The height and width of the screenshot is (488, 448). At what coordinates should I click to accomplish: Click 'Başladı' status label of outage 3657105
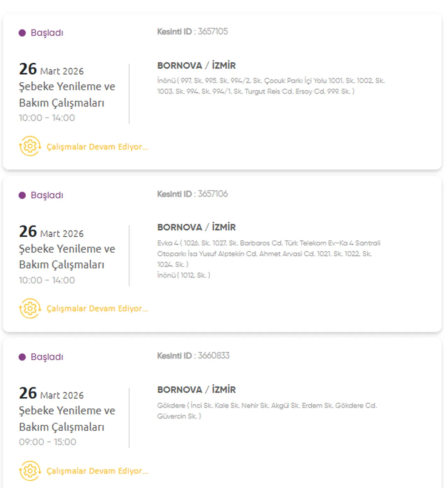pos(47,33)
